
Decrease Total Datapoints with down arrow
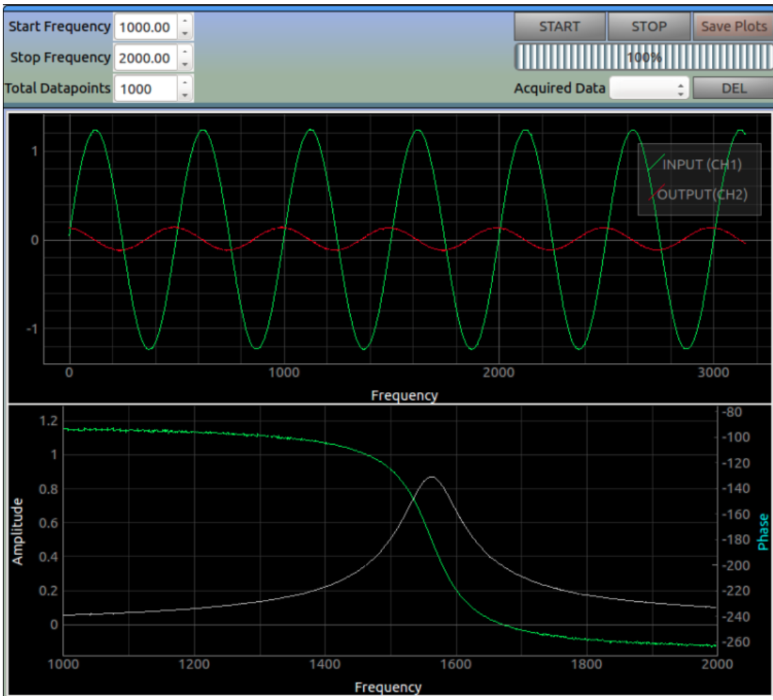pos(185,95)
